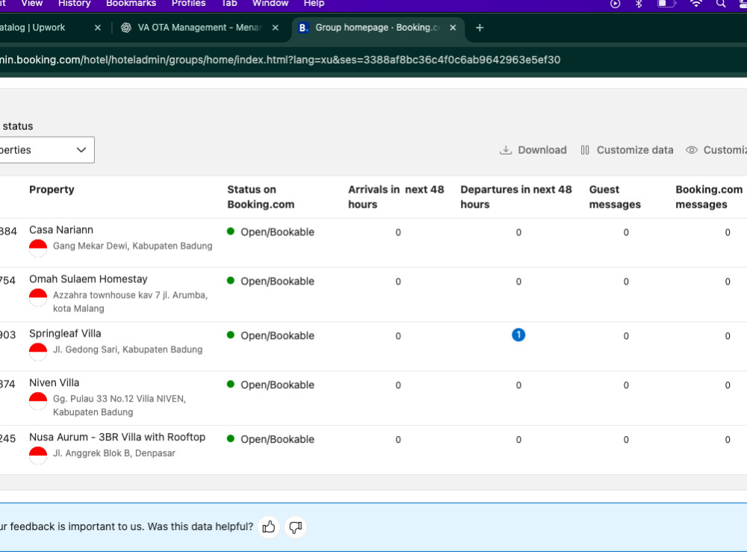Open the Niven Villa property
Image resolution: width=747 pixels, height=560 pixels.
tap(55, 383)
